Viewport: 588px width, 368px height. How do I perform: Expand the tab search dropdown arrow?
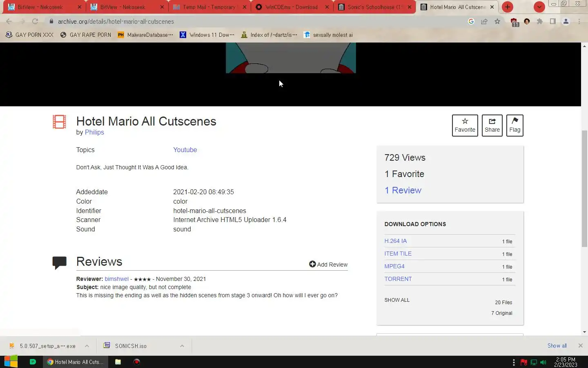(x=539, y=7)
